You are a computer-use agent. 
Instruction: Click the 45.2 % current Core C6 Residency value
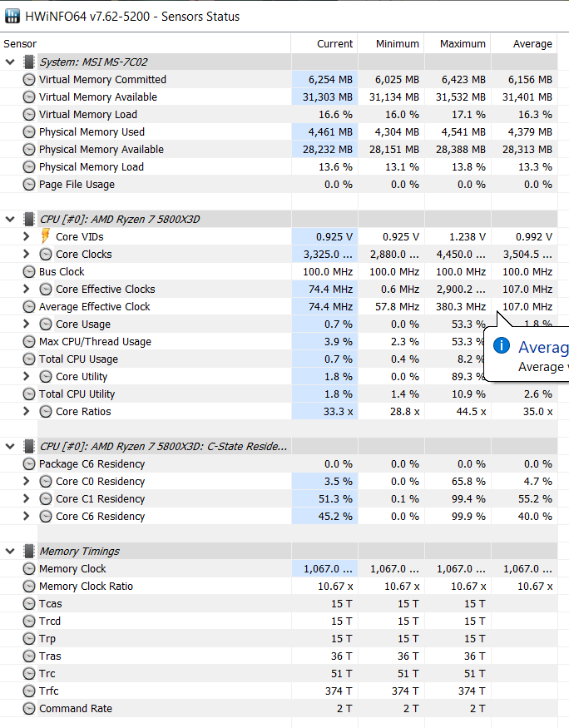point(335,517)
